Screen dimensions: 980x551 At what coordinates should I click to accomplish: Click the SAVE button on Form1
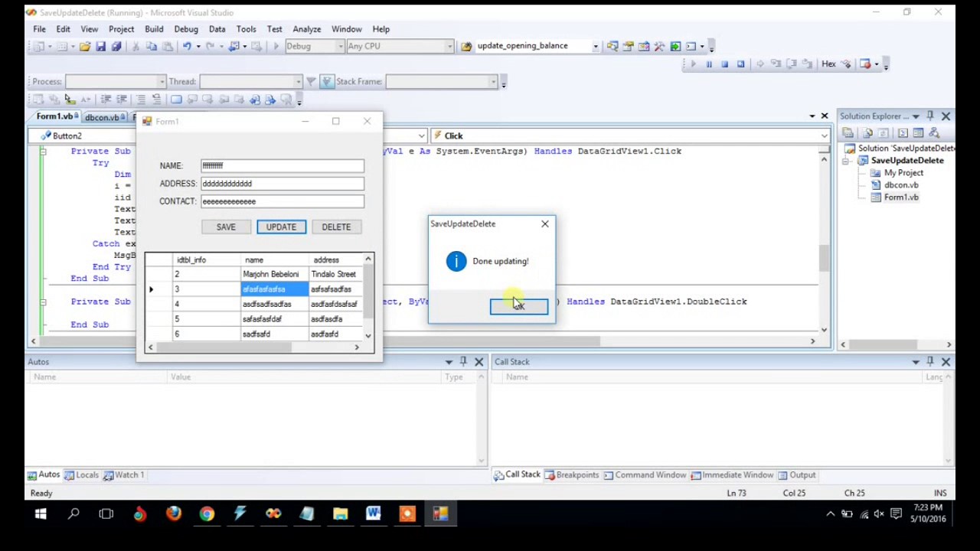click(x=226, y=227)
